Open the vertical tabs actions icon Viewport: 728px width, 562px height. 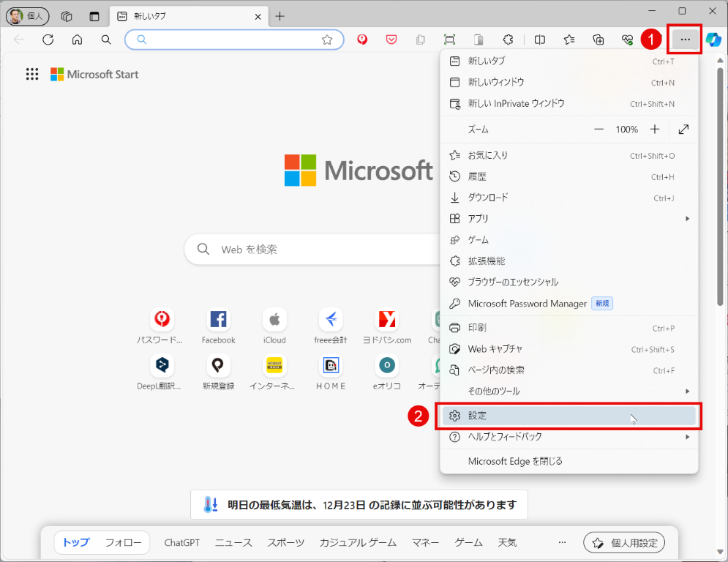point(94,16)
